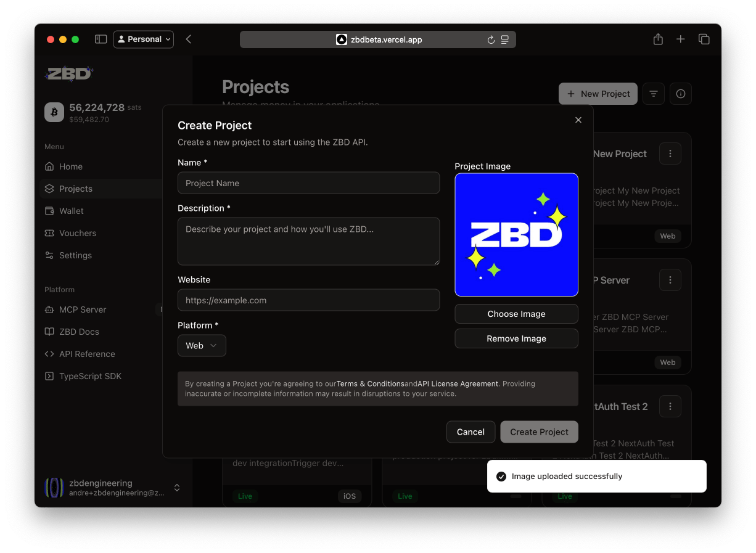Open the Terms & Conditions link
This screenshot has height=553, width=756.
click(370, 383)
